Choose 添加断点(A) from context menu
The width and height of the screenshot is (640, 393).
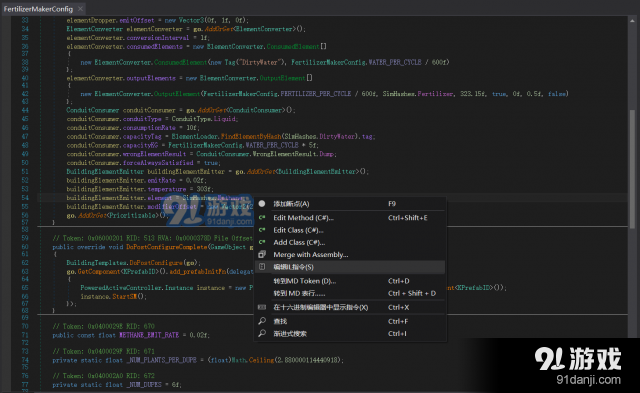pos(350,204)
